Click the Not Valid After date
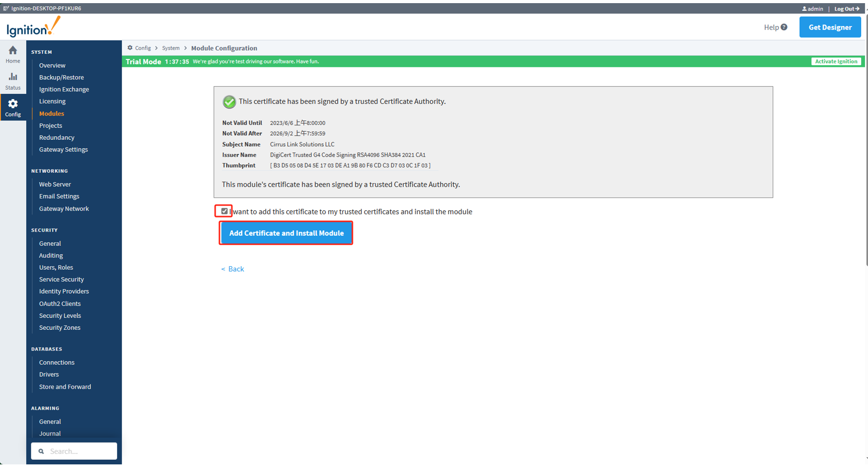This screenshot has height=467, width=868. pos(297,134)
